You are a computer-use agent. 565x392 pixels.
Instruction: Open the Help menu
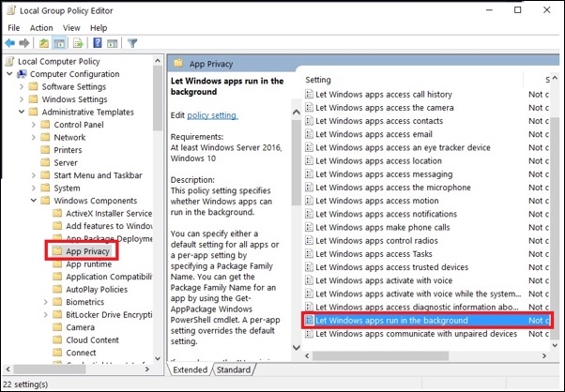pyautogui.click(x=99, y=28)
